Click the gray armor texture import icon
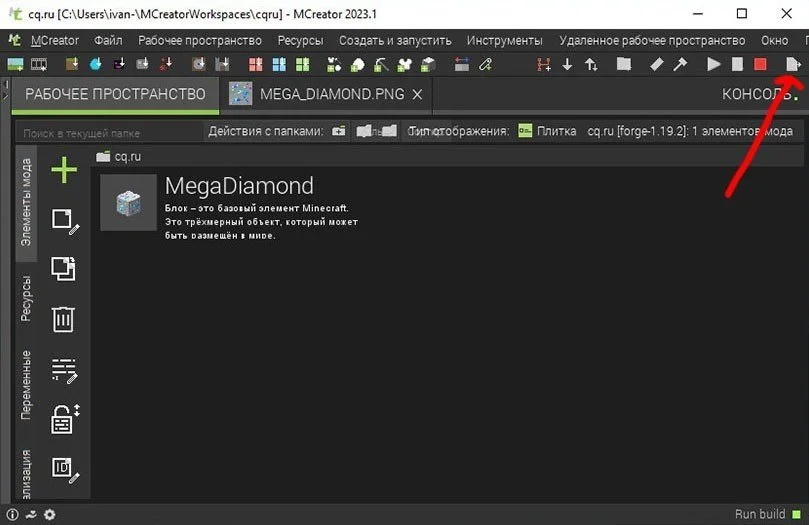This screenshot has width=809, height=525. click(x=142, y=64)
